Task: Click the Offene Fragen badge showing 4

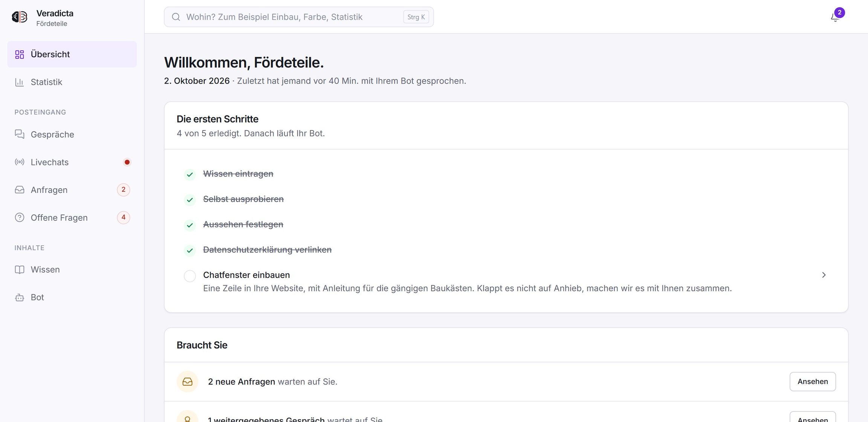Action: click(x=124, y=218)
